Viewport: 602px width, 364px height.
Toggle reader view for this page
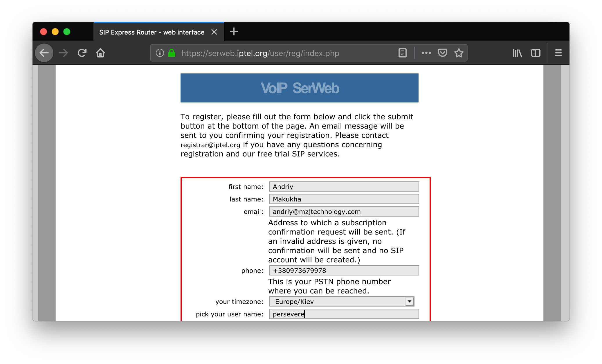point(403,53)
